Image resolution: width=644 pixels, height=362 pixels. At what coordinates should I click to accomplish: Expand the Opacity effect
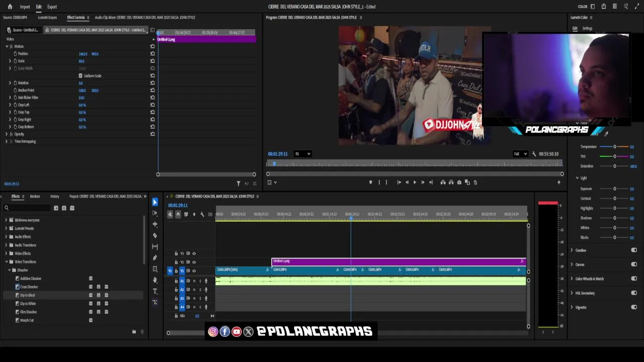(6, 134)
